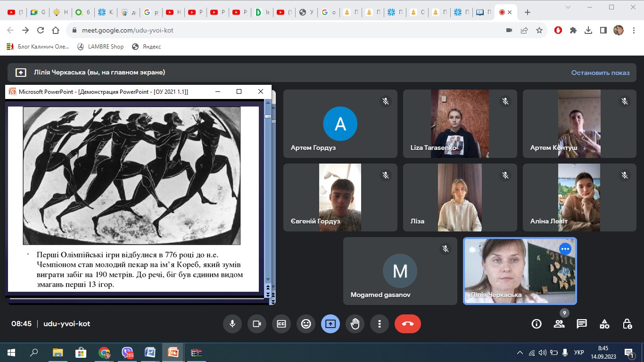The height and width of the screenshot is (362, 644).
Task: Open Блог Калинич Оле... bookmark
Action: [38, 47]
